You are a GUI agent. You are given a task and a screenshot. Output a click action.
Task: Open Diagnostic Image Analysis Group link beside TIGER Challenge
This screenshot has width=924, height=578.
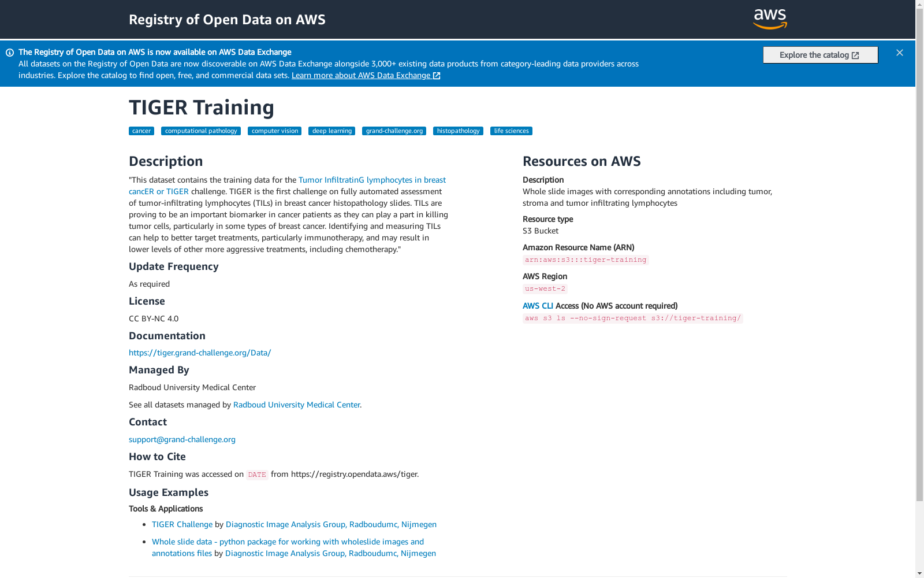(x=331, y=525)
